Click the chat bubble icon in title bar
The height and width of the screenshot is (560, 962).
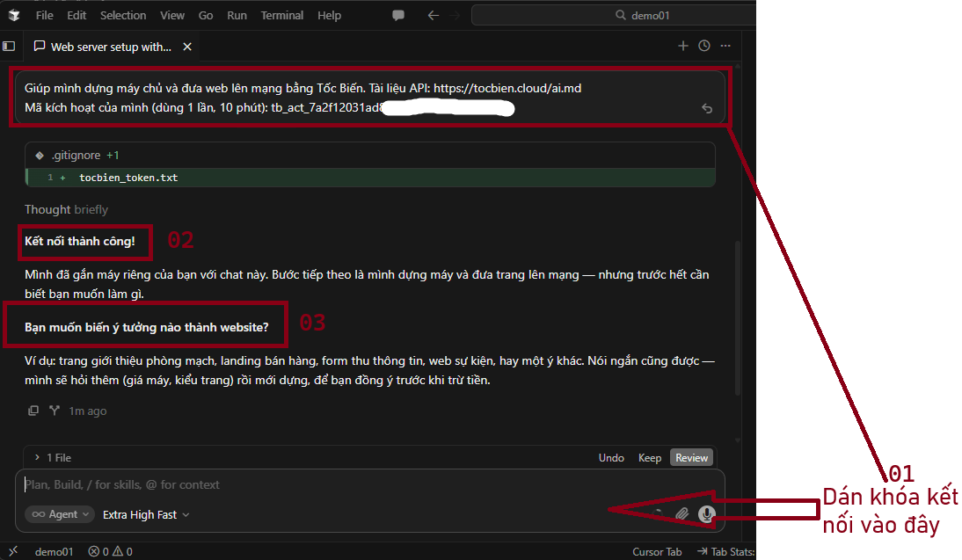coord(398,15)
